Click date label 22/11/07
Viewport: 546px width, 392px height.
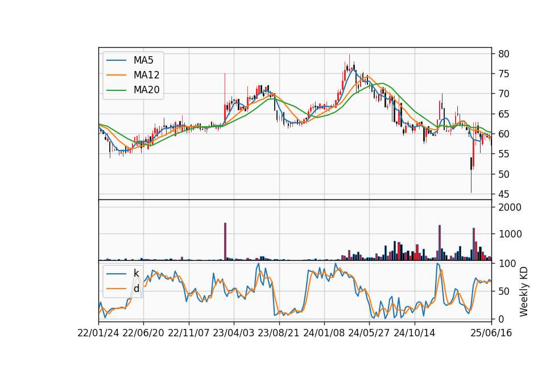point(189,333)
